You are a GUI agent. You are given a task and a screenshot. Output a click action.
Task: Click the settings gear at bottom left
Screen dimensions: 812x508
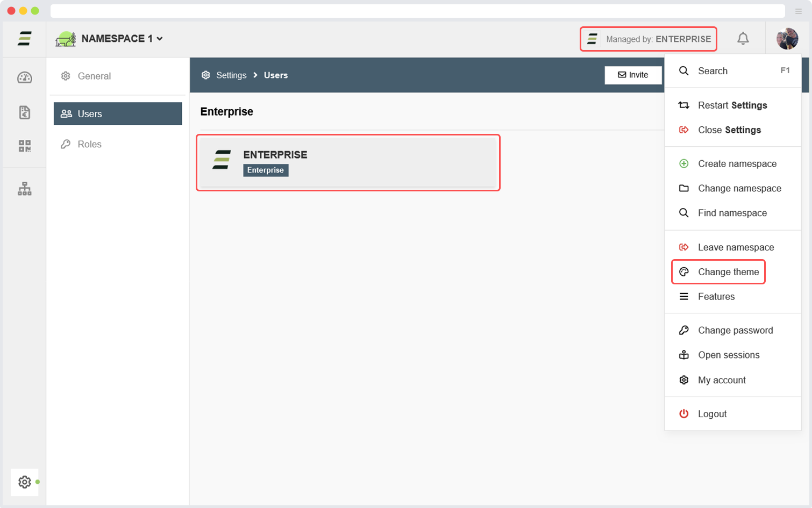pos(25,482)
